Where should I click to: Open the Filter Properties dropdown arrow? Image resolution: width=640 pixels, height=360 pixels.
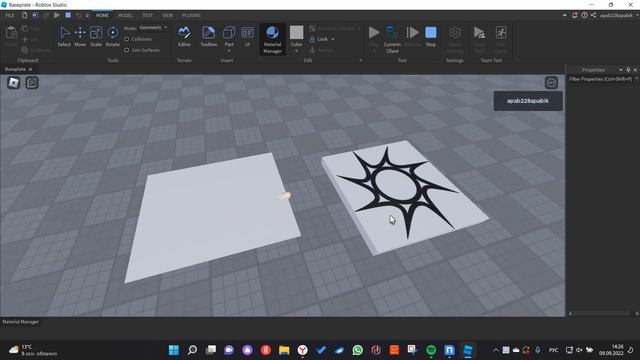637,79
